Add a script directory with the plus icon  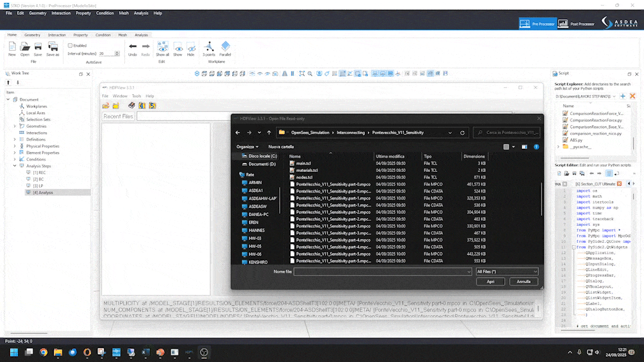coord(622,96)
